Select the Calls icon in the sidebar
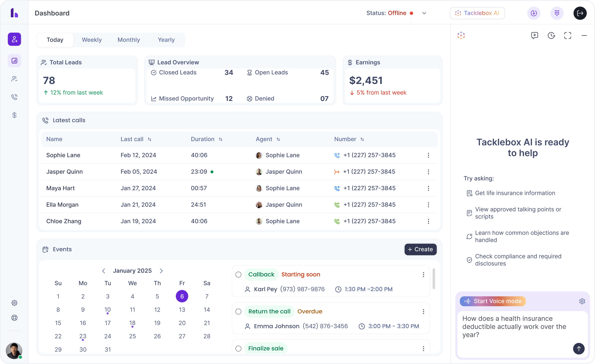This screenshot has width=595, height=364. [14, 97]
